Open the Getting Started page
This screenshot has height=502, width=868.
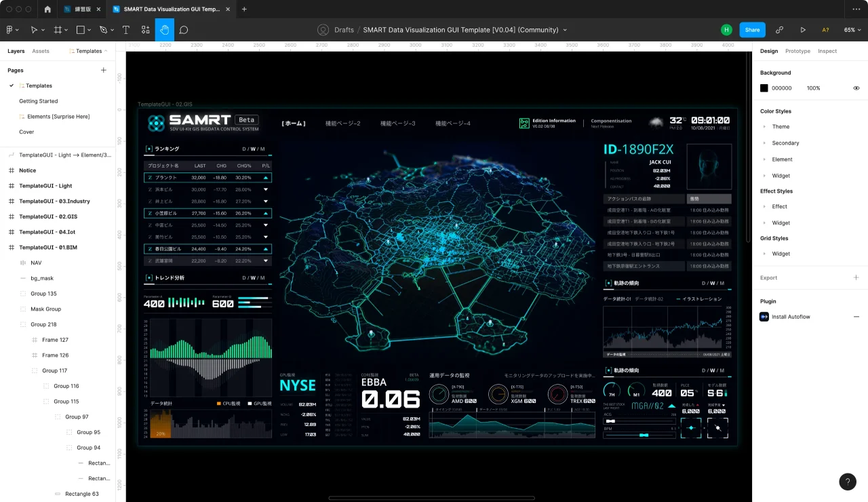[39, 101]
